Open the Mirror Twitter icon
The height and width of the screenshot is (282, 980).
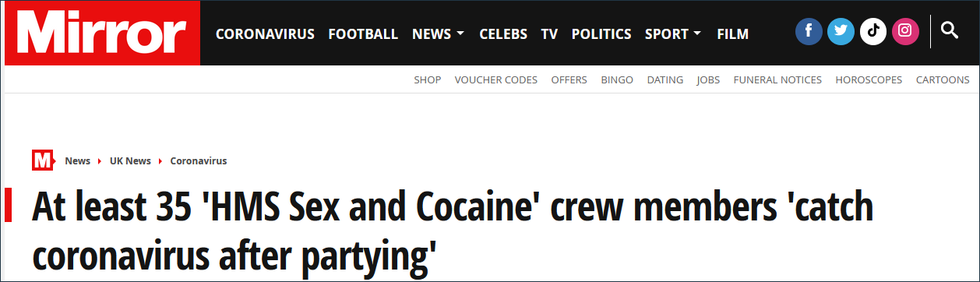841,31
